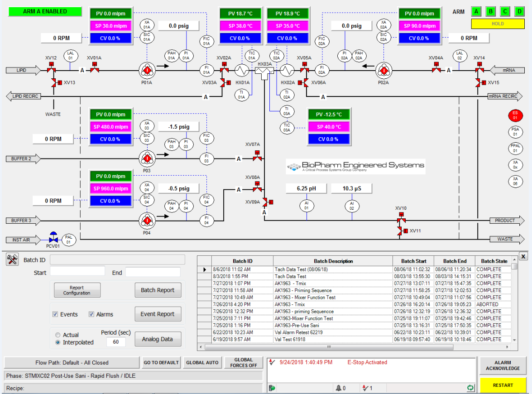The width and height of the screenshot is (532, 394).
Task: Click the batch table scroll-down arrow
Action: 514,340
